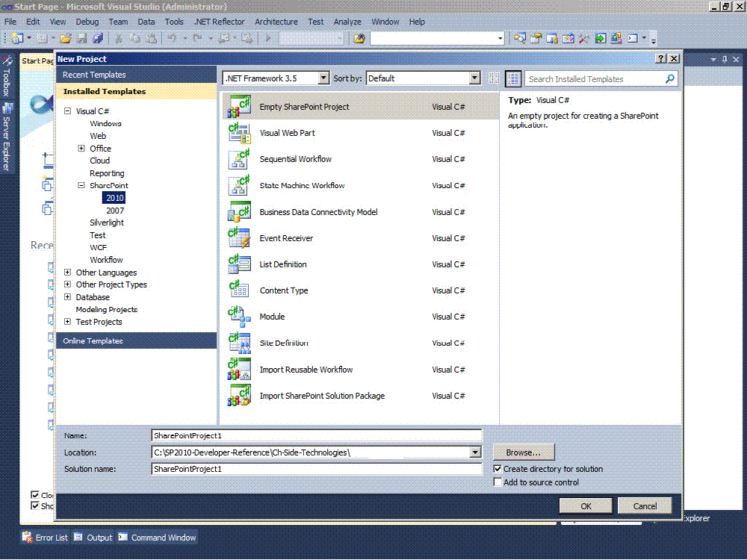747x560 pixels.
Task: Click the Solution name input field
Action: (317, 469)
